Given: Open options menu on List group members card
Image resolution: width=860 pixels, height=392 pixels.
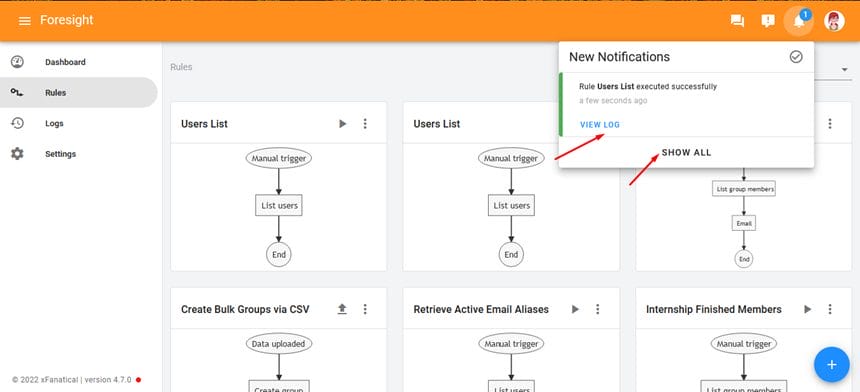Looking at the screenshot, I should (830, 124).
